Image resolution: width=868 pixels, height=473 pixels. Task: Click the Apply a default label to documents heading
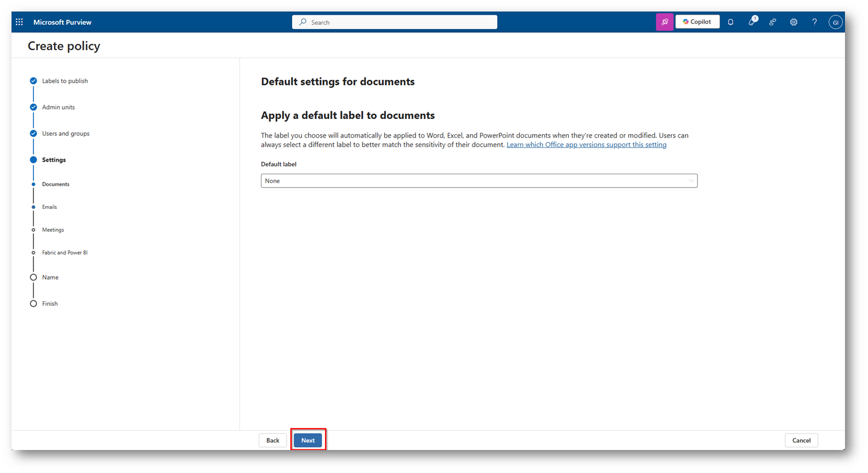click(348, 115)
